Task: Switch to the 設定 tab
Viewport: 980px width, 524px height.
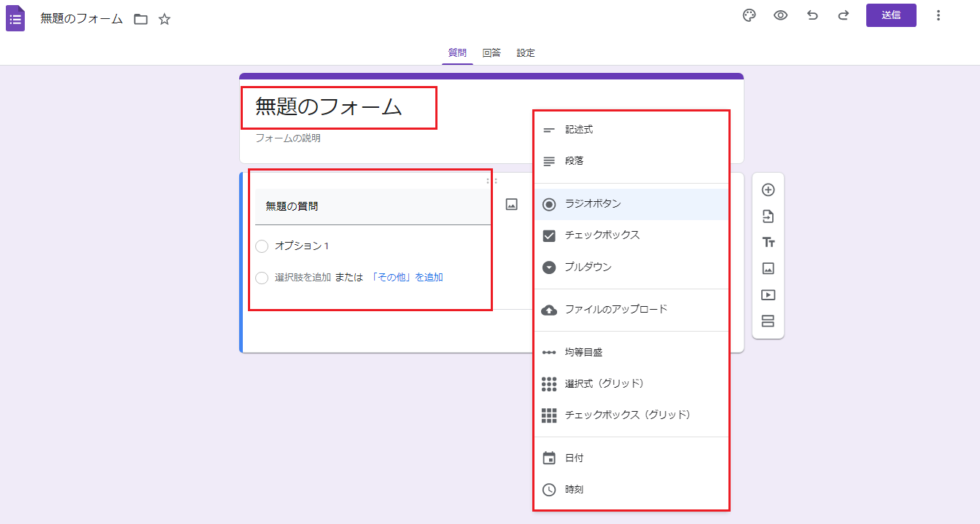Action: 526,52
